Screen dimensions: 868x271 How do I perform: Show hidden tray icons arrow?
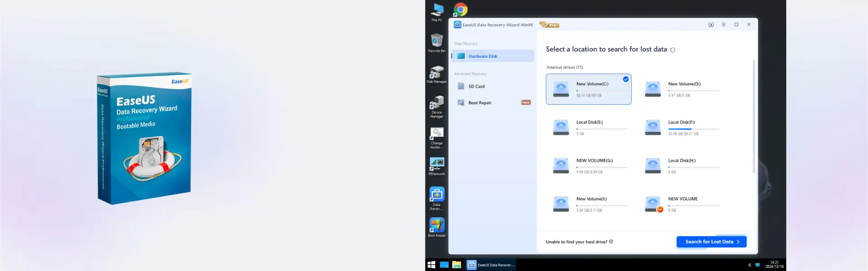tap(749, 265)
